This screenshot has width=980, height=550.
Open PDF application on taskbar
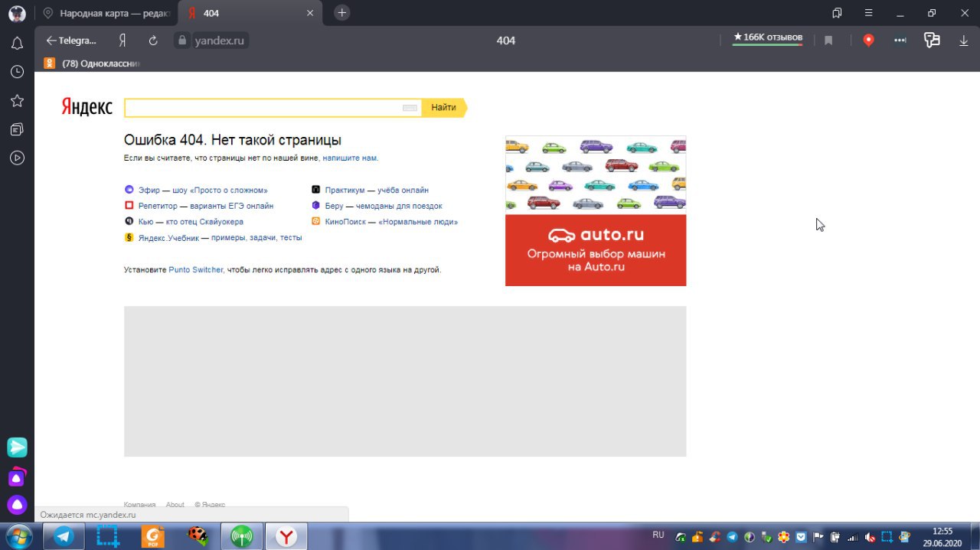click(x=152, y=536)
